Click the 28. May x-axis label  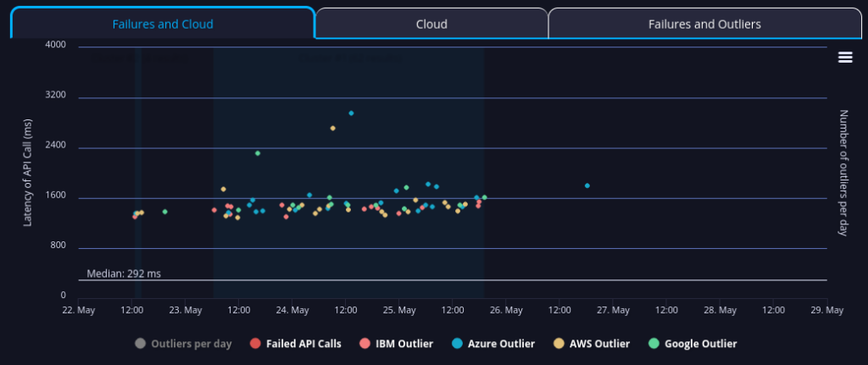[x=720, y=310]
